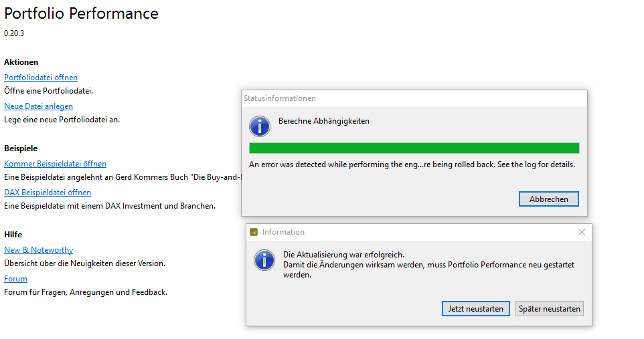This screenshot has height=339, width=644.
Task: Click the 'Beispiele' section heading
Action: [x=21, y=148]
